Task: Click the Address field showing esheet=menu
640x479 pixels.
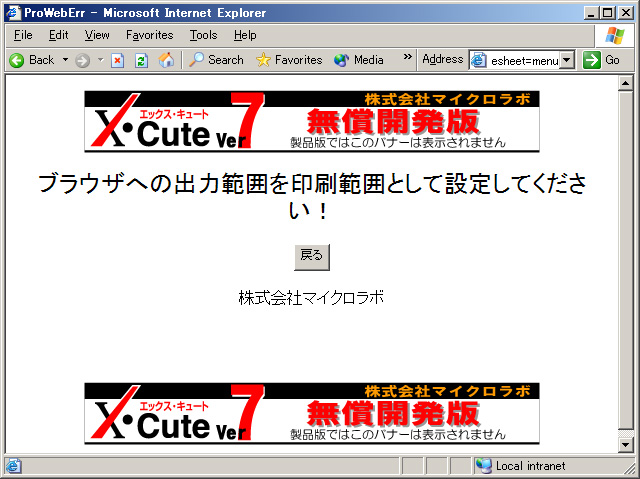Action: pos(524,61)
